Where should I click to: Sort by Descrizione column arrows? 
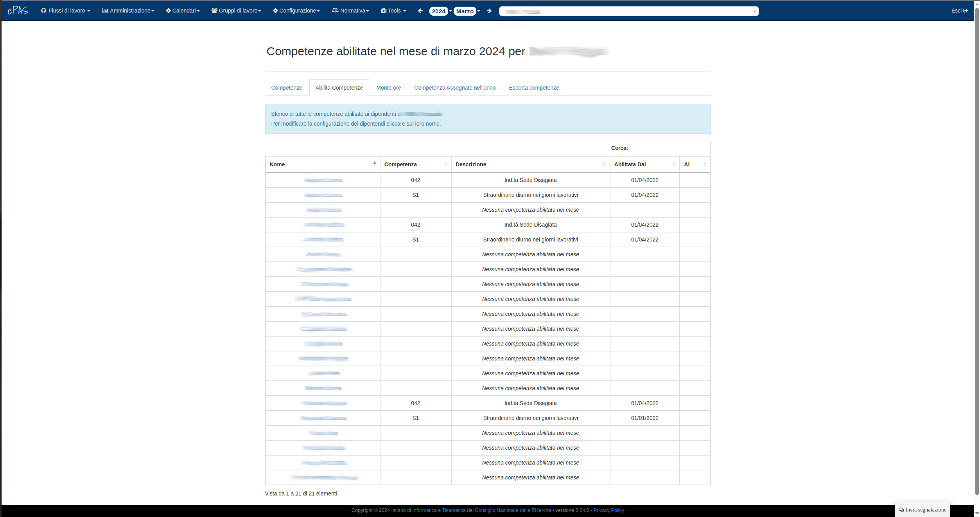[x=604, y=164]
